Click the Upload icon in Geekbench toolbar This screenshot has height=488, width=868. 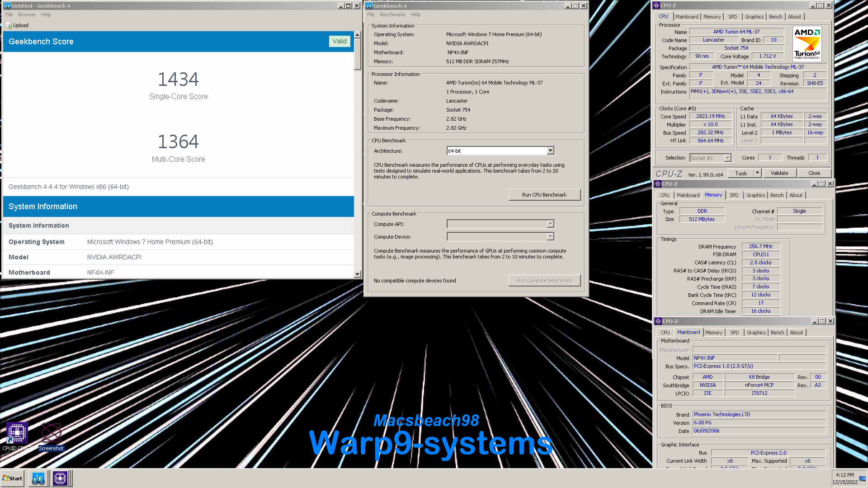pyautogui.click(x=9, y=26)
